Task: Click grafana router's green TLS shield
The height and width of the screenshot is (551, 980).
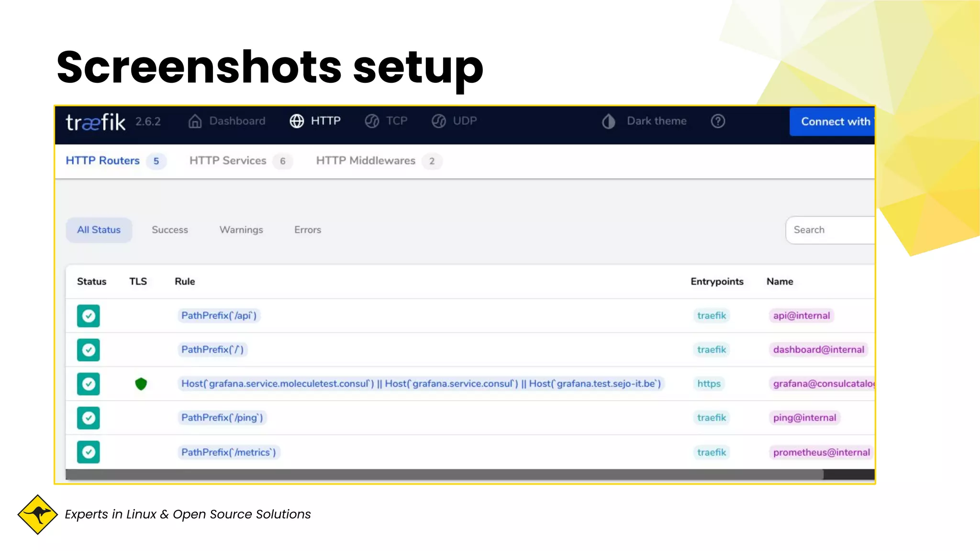Action: click(x=141, y=384)
